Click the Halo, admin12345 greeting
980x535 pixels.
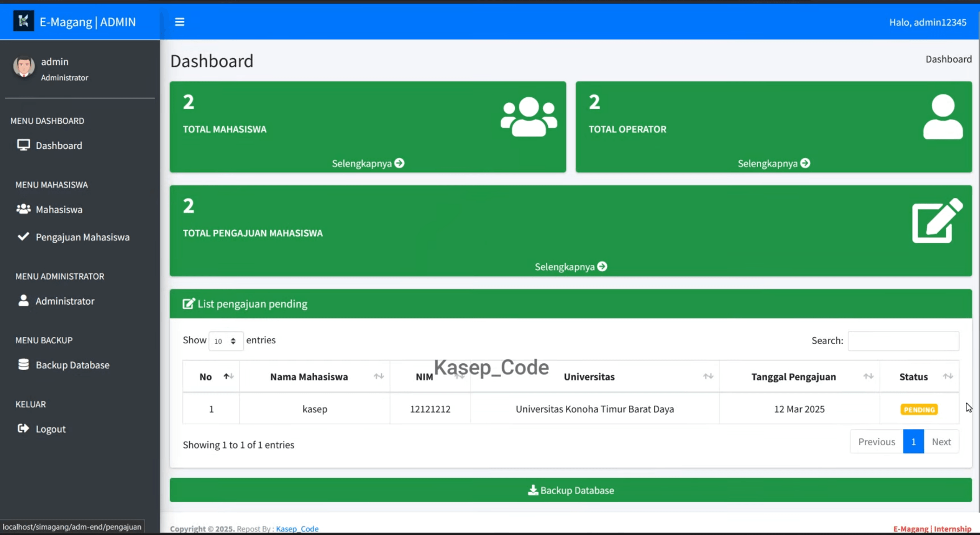tap(927, 22)
